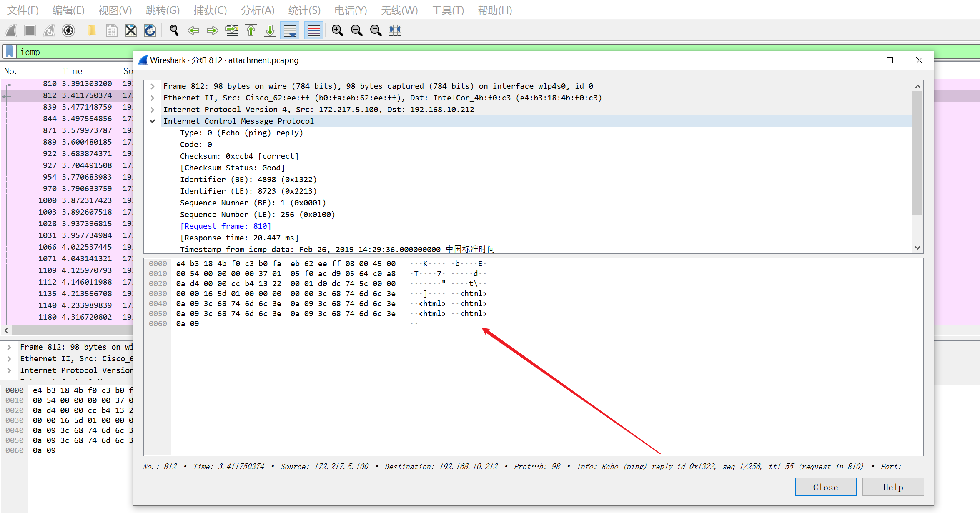
Task: Expand Ethernet II in packet dialog
Action: [x=153, y=98]
